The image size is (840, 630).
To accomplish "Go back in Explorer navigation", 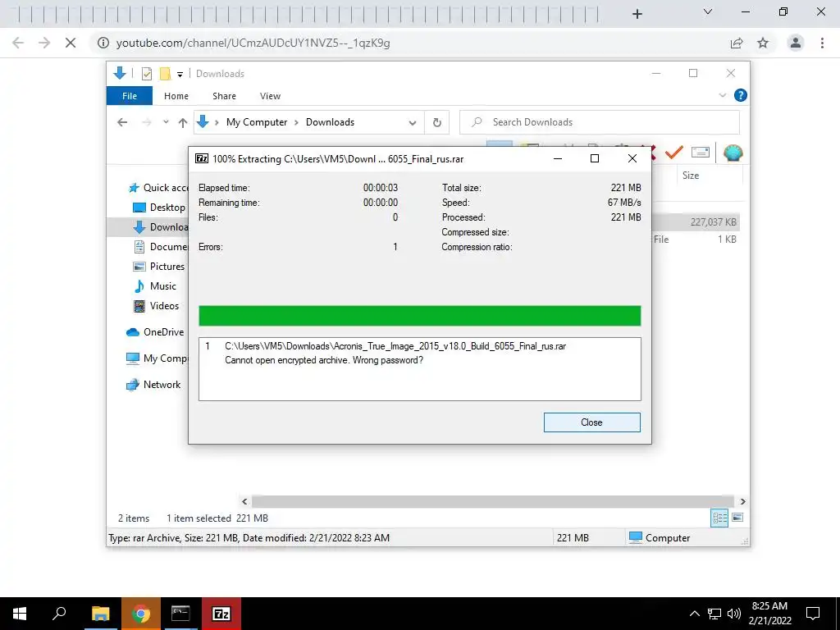I will [x=122, y=122].
